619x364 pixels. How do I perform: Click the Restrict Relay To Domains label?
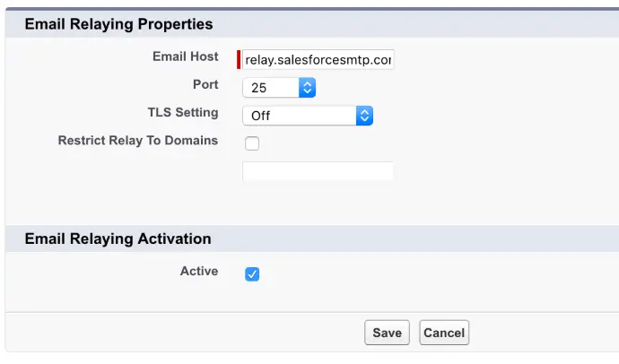138,141
